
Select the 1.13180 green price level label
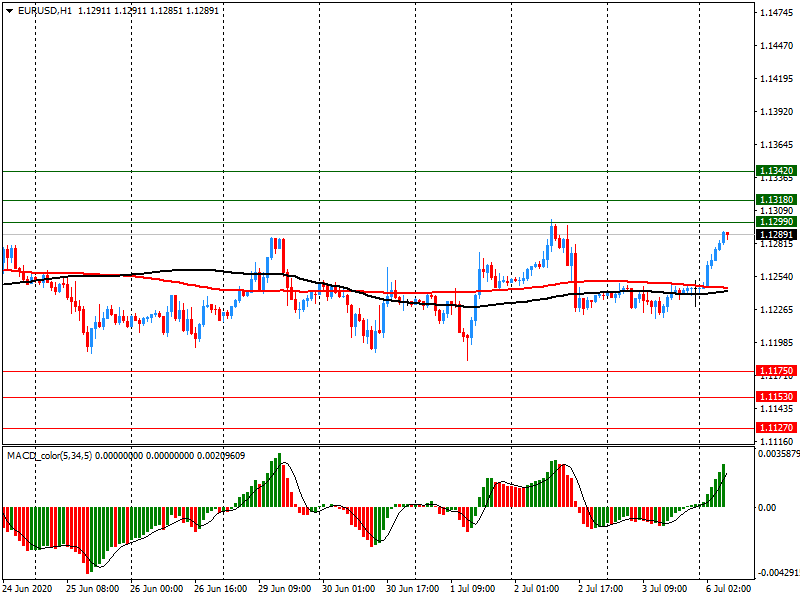click(x=776, y=200)
